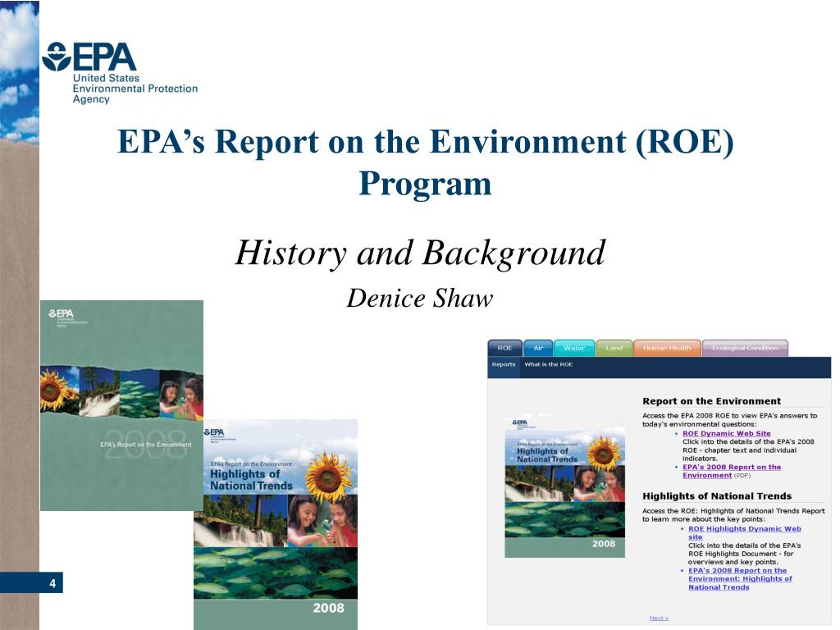This screenshot has width=840, height=630.
Task: Open the 'Environment: Highlights of National Trends' link
Action: pos(740,578)
